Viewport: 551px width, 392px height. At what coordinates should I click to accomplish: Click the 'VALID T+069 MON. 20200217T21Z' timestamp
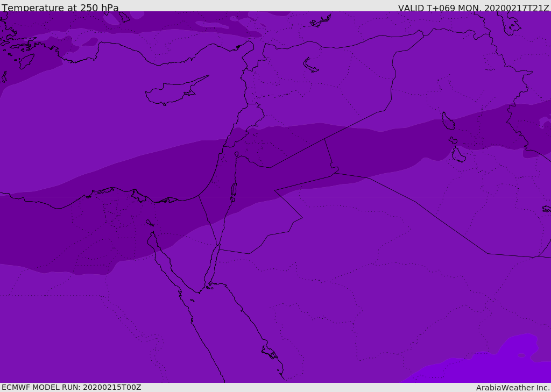[x=474, y=8]
